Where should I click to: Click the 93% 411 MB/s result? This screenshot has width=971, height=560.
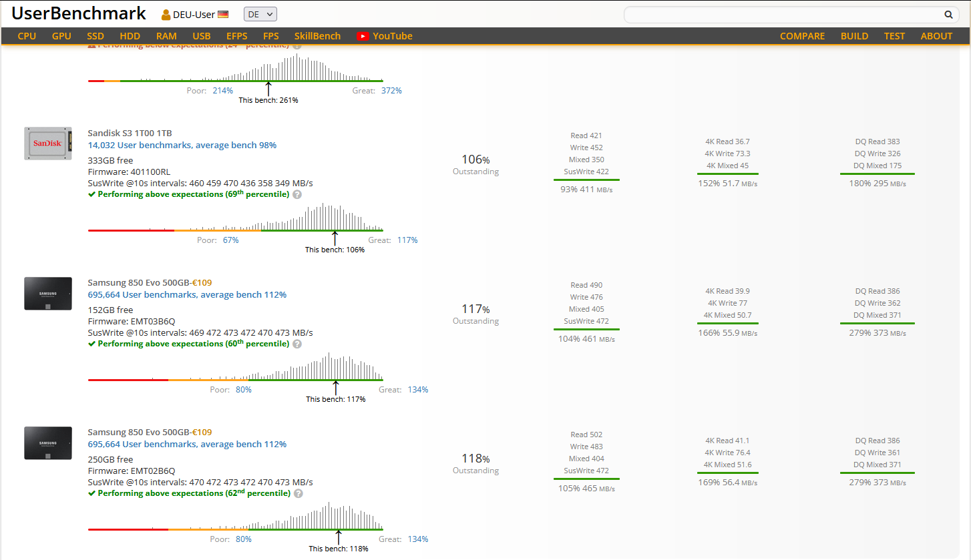click(586, 190)
